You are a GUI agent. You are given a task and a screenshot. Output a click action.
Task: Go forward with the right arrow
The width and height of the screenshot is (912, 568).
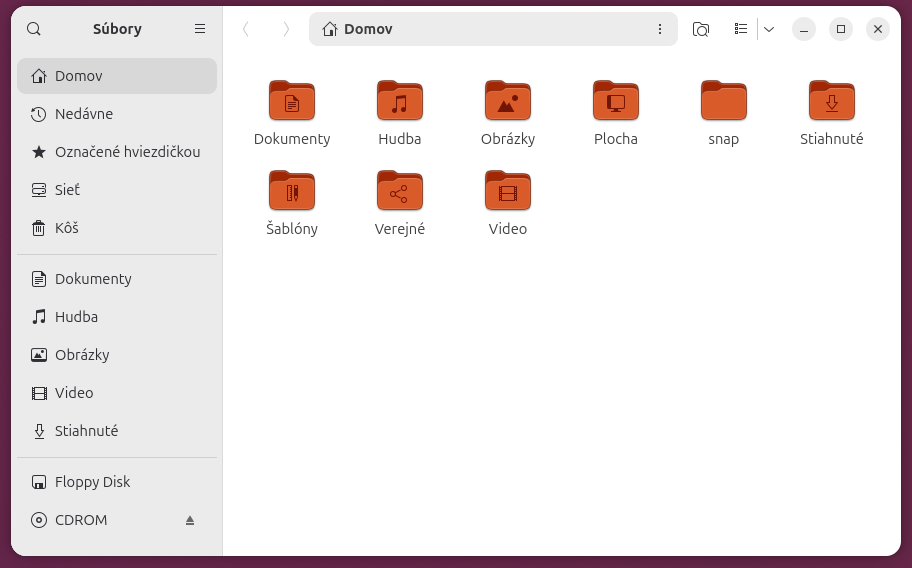(x=286, y=29)
